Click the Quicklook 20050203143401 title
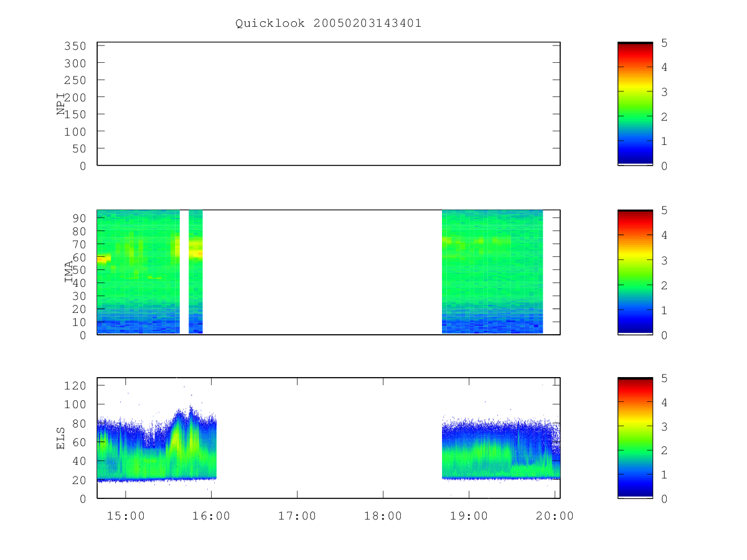 (x=328, y=24)
